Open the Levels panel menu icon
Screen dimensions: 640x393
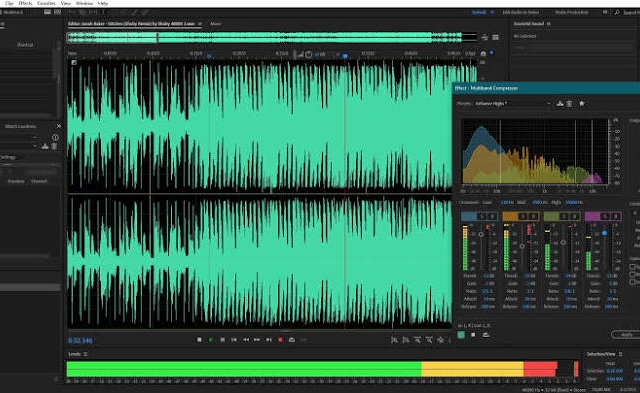(x=85, y=354)
